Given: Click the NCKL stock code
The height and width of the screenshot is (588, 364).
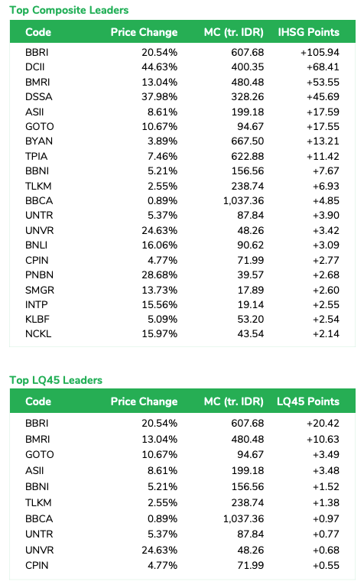Looking at the screenshot, I should 38,333.
